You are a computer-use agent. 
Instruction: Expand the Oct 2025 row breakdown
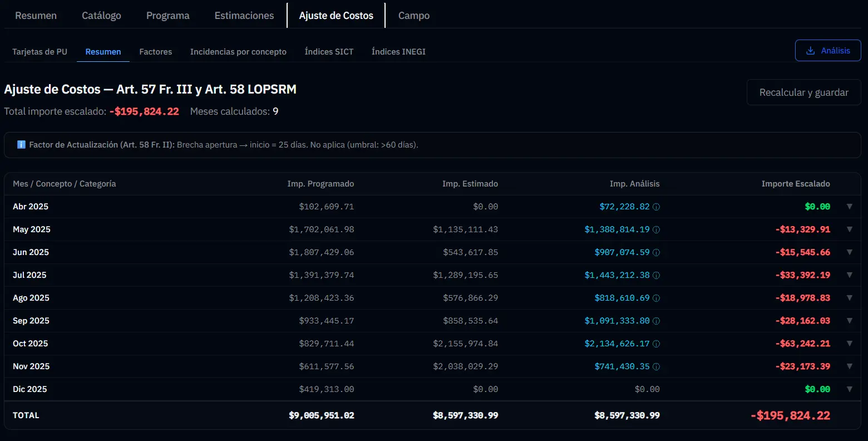point(849,344)
